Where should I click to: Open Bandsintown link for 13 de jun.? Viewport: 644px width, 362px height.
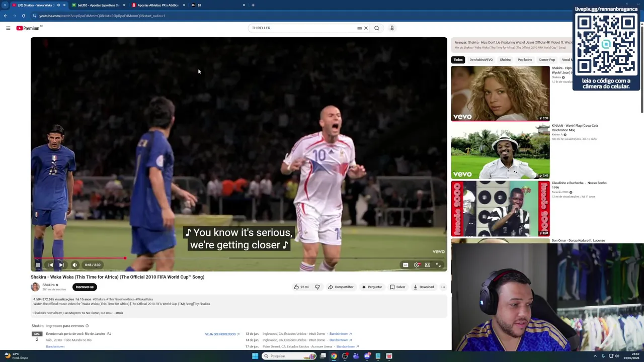click(340, 334)
